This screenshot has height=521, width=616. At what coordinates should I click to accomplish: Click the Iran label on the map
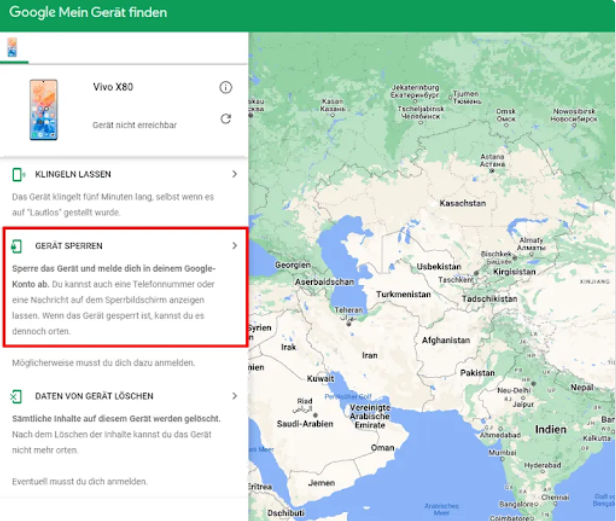(x=370, y=355)
